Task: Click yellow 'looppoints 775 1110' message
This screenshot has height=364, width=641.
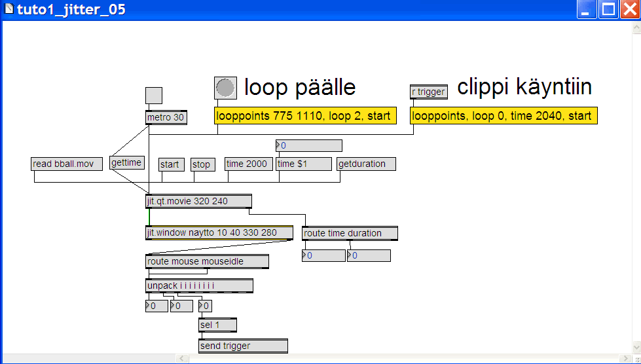Action: click(x=305, y=117)
